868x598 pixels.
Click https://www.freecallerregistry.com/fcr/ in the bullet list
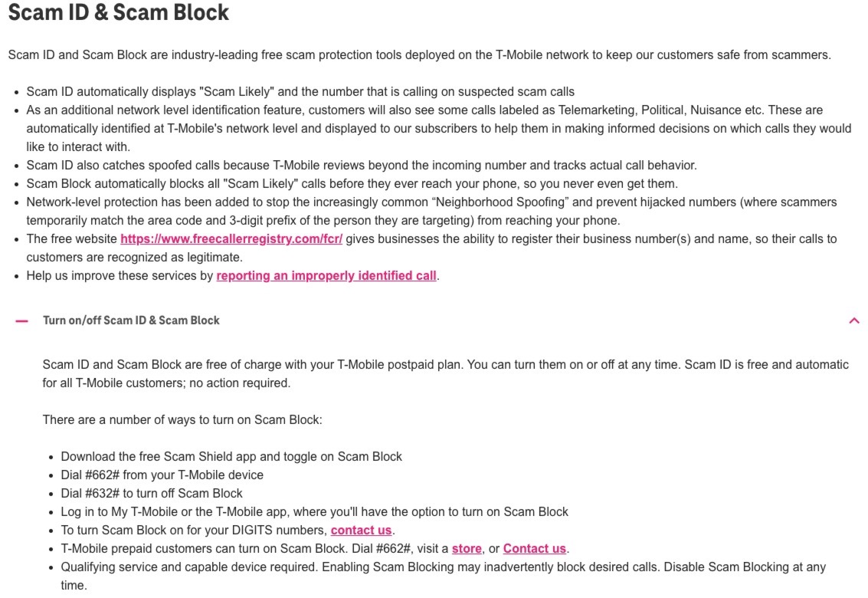tap(231, 238)
